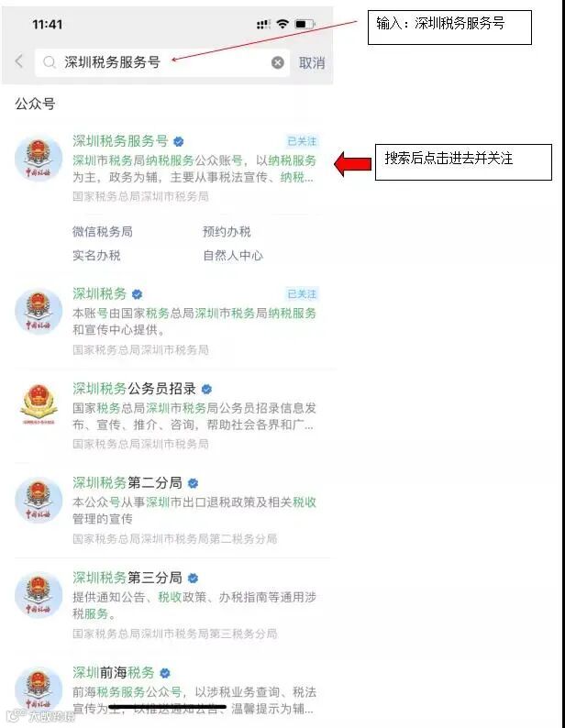Cancel search with 取消 button

tap(312, 62)
